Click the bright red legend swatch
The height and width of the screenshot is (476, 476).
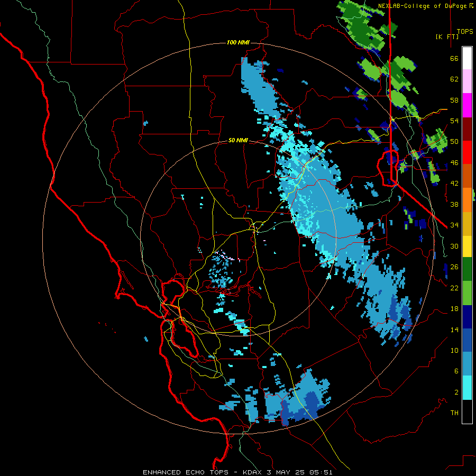[467, 152]
